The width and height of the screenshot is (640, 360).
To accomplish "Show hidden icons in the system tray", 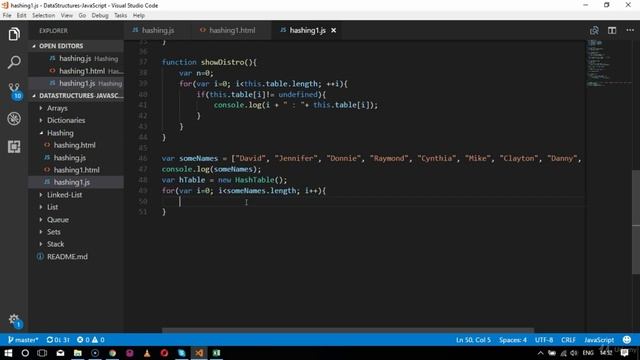I will [540, 353].
